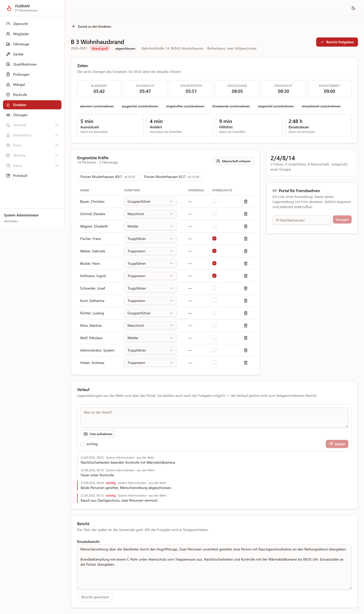The width and height of the screenshot is (364, 614).
Task: Uncheck Atemschutz for Weber, Gabriele
Action: tap(214, 251)
